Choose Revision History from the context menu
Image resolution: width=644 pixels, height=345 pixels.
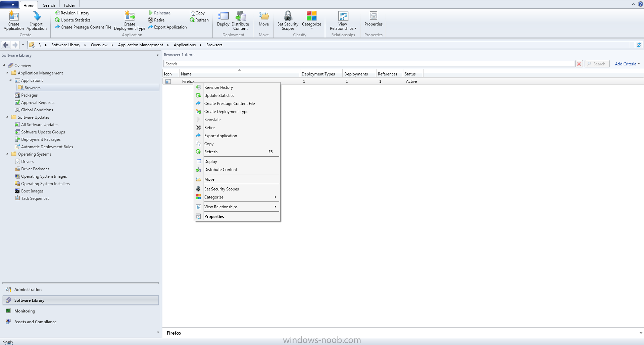tap(237, 87)
